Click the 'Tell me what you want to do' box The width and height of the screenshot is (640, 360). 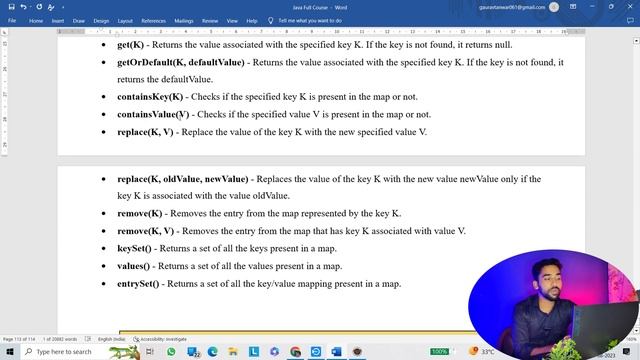click(310, 21)
